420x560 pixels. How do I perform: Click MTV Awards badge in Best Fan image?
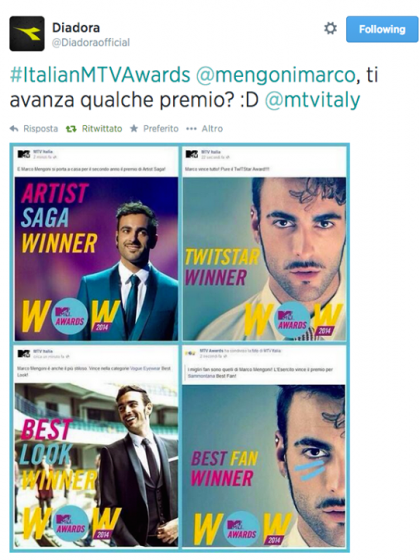242,529
